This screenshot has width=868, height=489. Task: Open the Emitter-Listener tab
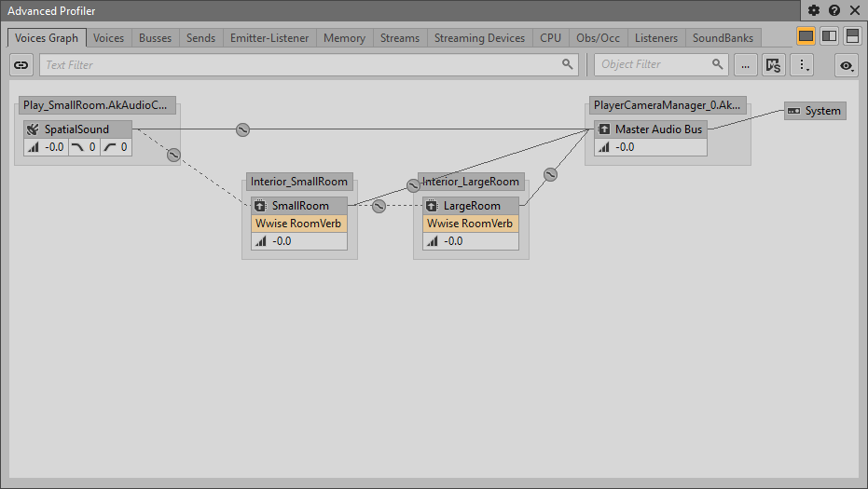coord(269,38)
